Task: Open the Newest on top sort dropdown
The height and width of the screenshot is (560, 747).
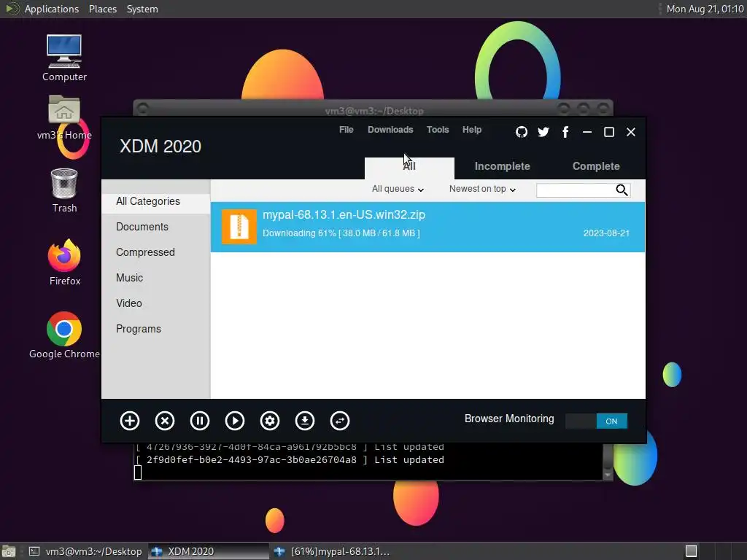Action: click(x=482, y=189)
